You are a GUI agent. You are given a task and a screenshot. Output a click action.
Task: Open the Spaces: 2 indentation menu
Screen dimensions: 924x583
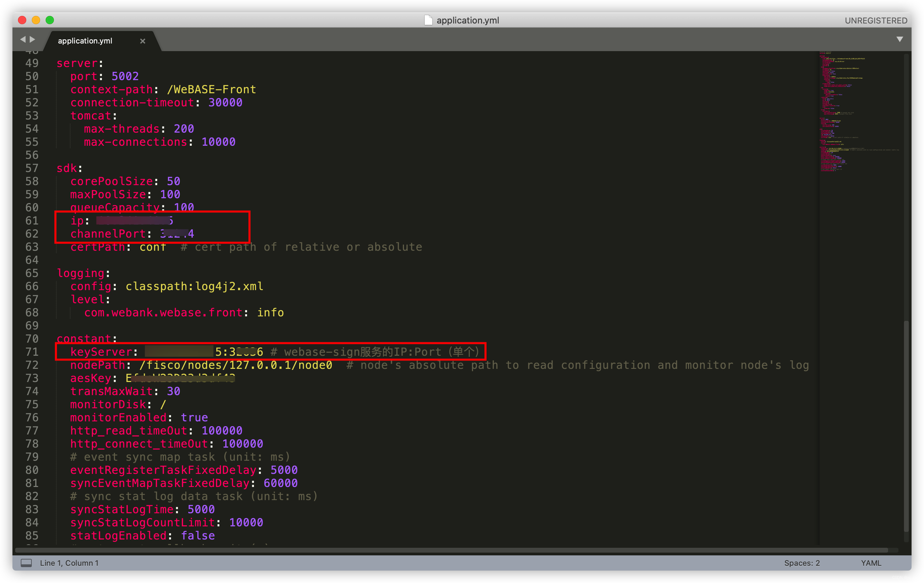(x=802, y=563)
